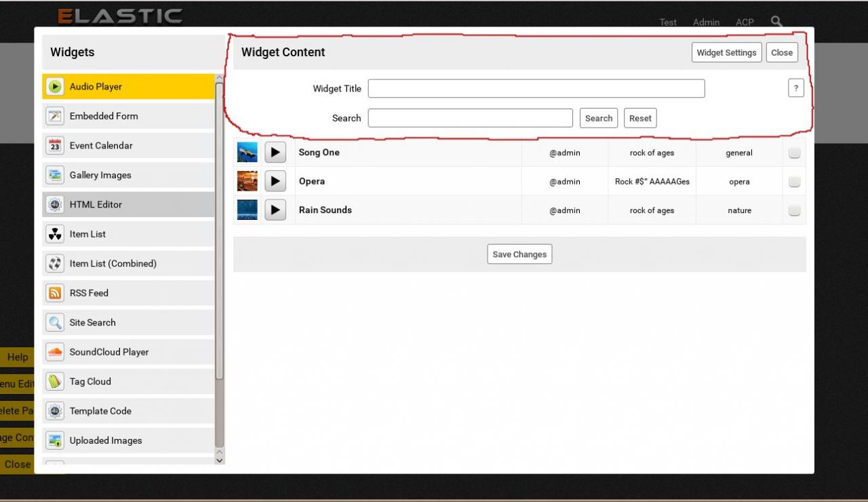Select the Audio Player widget icon
The height and width of the screenshot is (502, 868).
55,87
